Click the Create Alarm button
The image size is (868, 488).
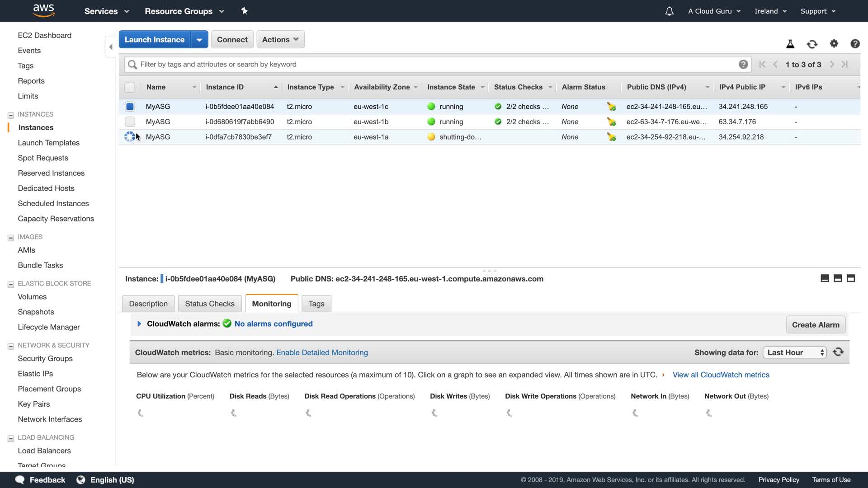pyautogui.click(x=815, y=325)
